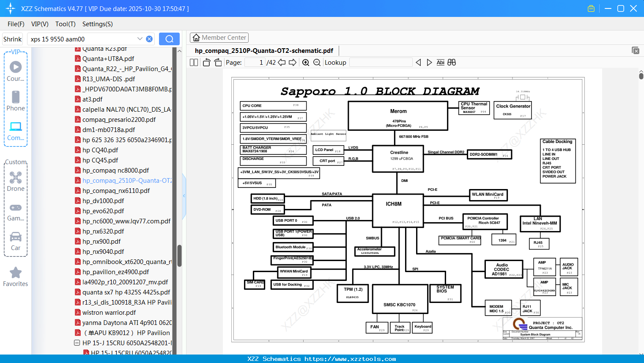The height and width of the screenshot is (363, 644).
Task: Open hp_pavillon_ez4900.pdf
Action: (115, 272)
